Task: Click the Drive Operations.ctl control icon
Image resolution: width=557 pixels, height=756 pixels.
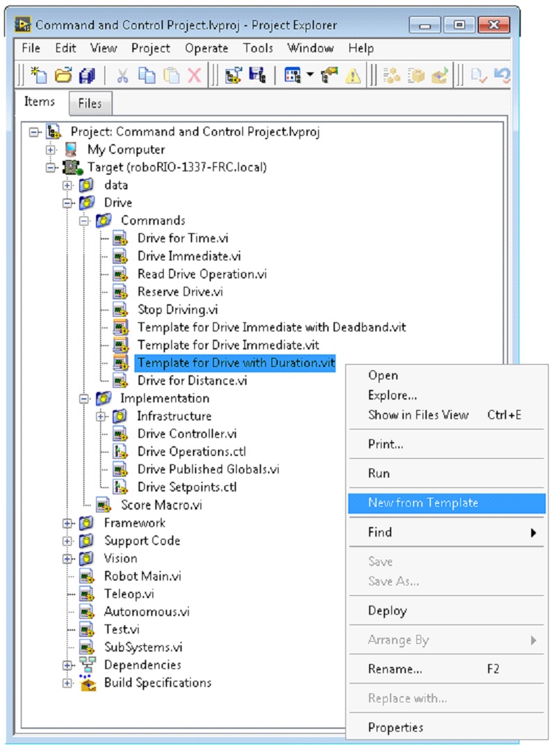Action: (120, 452)
